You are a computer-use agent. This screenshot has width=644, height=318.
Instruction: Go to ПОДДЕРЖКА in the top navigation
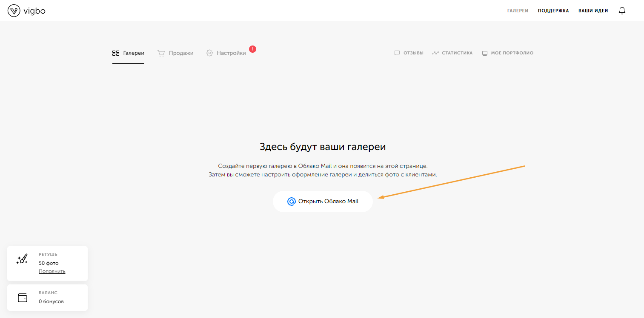tap(553, 11)
